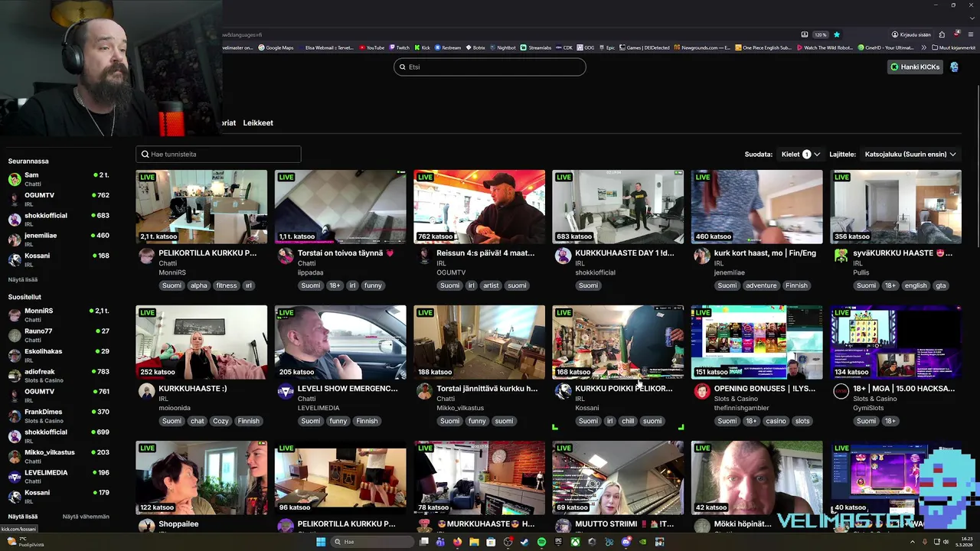This screenshot has width=980, height=551.
Task: Open the GOG bookmark
Action: [x=586, y=47]
